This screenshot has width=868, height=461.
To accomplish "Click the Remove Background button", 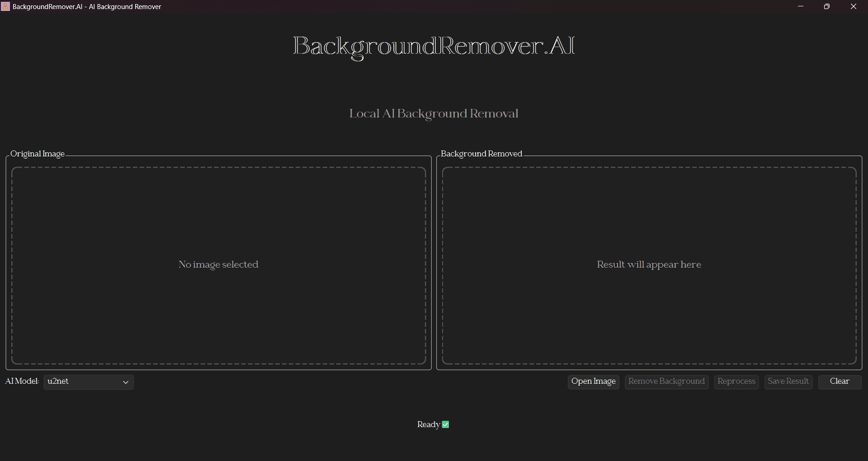I will coord(666,382).
